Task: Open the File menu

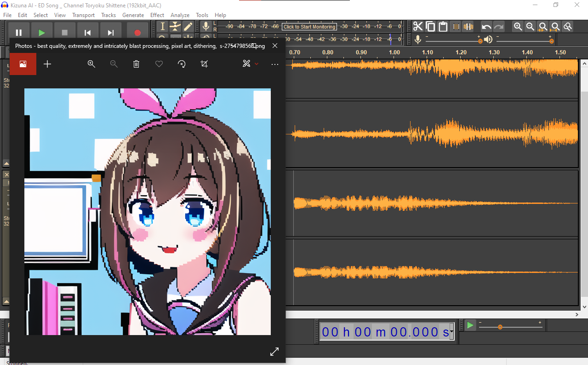Action: tap(7, 15)
